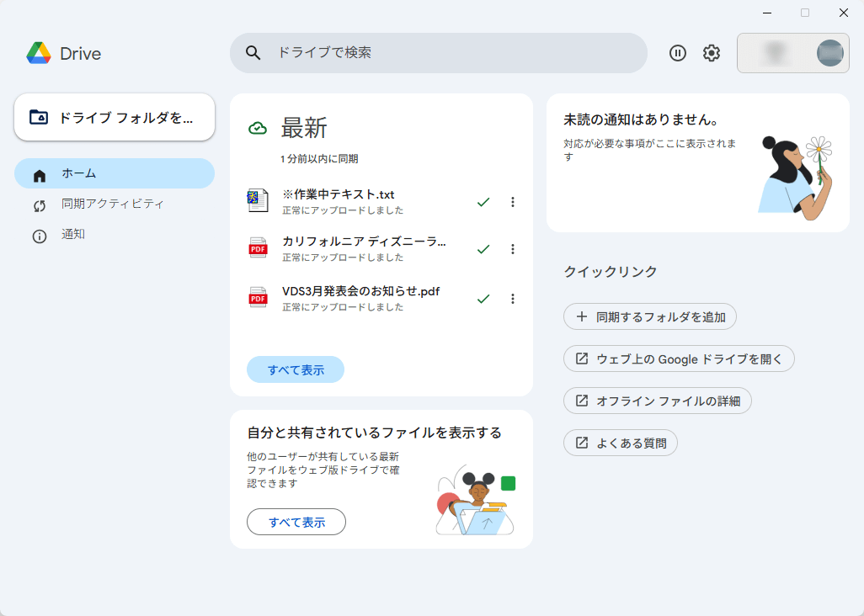The width and height of the screenshot is (864, 616).
Task: Open the Google account avatar
Action: coord(829,53)
